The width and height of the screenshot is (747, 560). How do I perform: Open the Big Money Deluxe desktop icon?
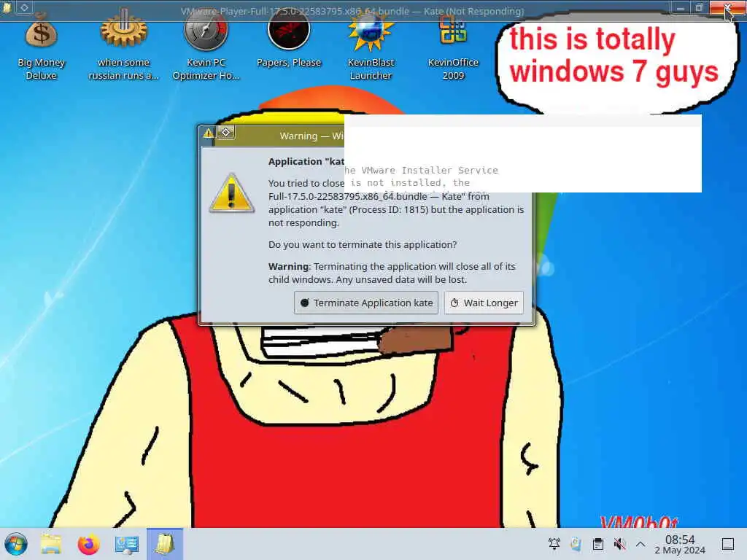click(41, 47)
